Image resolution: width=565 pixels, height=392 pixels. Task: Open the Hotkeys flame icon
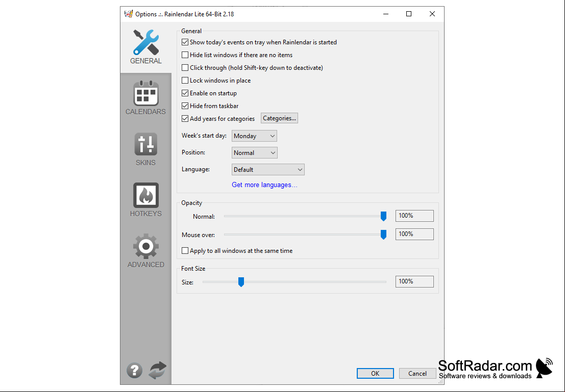point(145,195)
